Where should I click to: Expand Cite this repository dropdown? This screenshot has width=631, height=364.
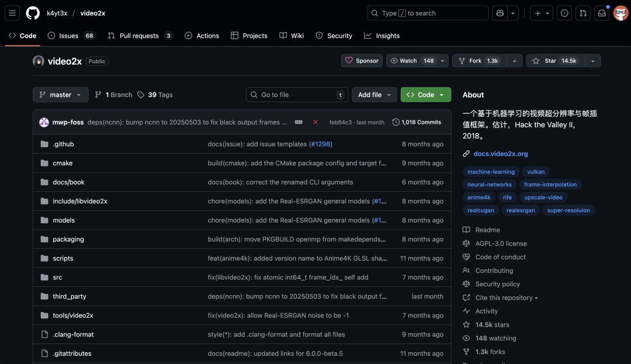click(507, 297)
